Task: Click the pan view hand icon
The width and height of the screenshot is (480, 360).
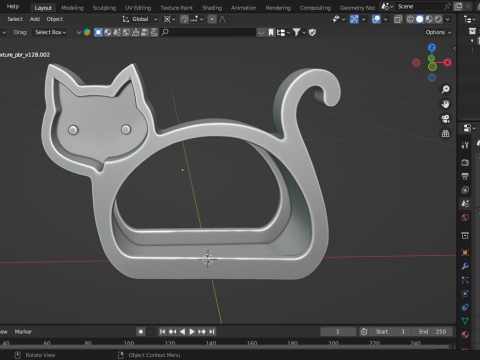Action: (446, 104)
